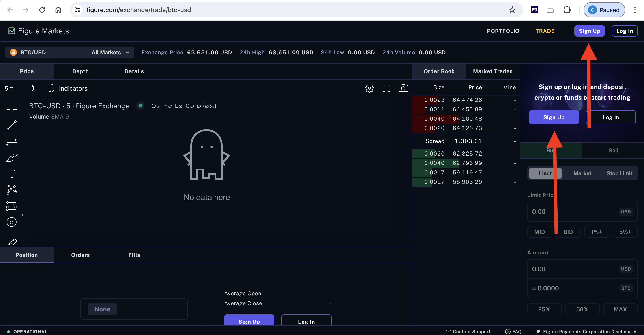
Task: Select the ruler measure tool
Action: pyautogui.click(x=12, y=242)
